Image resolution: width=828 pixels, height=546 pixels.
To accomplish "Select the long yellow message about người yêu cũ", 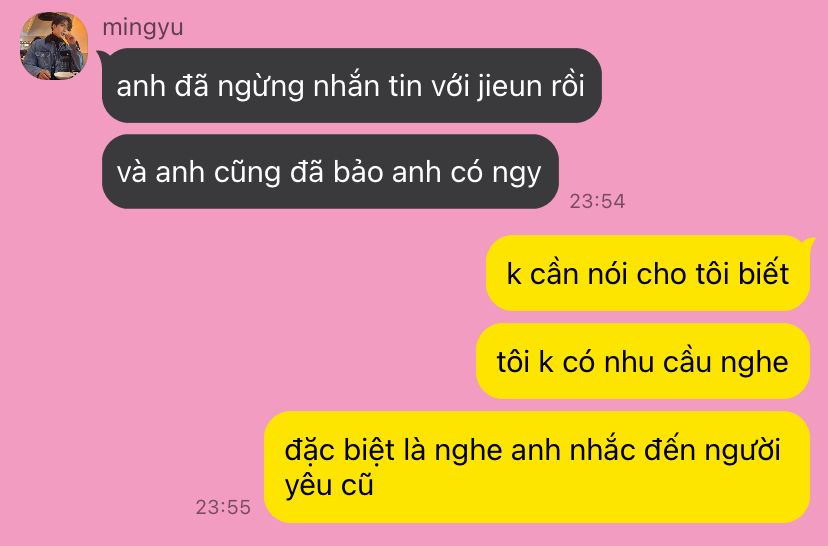I will pos(537,467).
